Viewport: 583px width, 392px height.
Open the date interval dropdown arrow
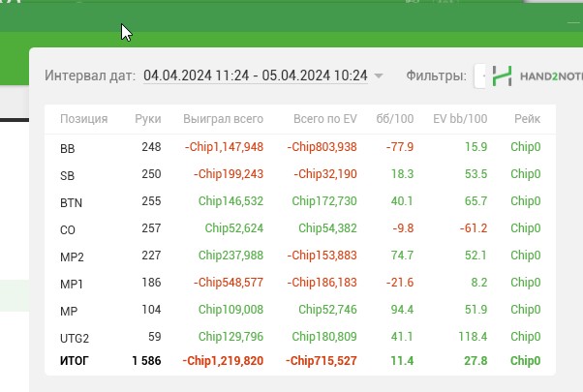379,75
